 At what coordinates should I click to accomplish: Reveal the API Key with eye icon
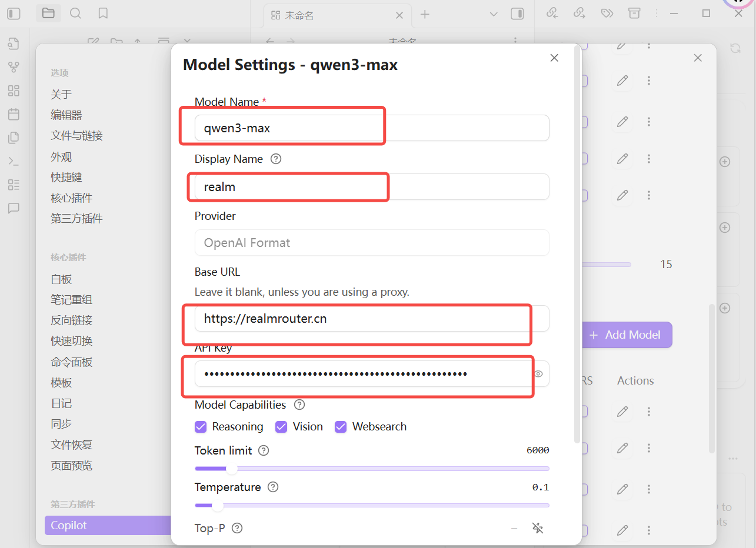538,373
